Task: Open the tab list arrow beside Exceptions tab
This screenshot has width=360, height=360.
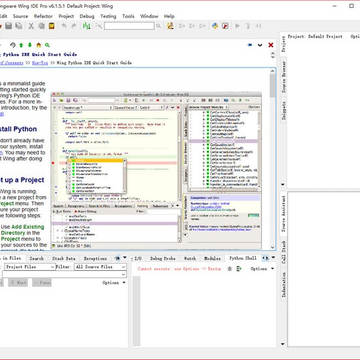Action: (125, 258)
